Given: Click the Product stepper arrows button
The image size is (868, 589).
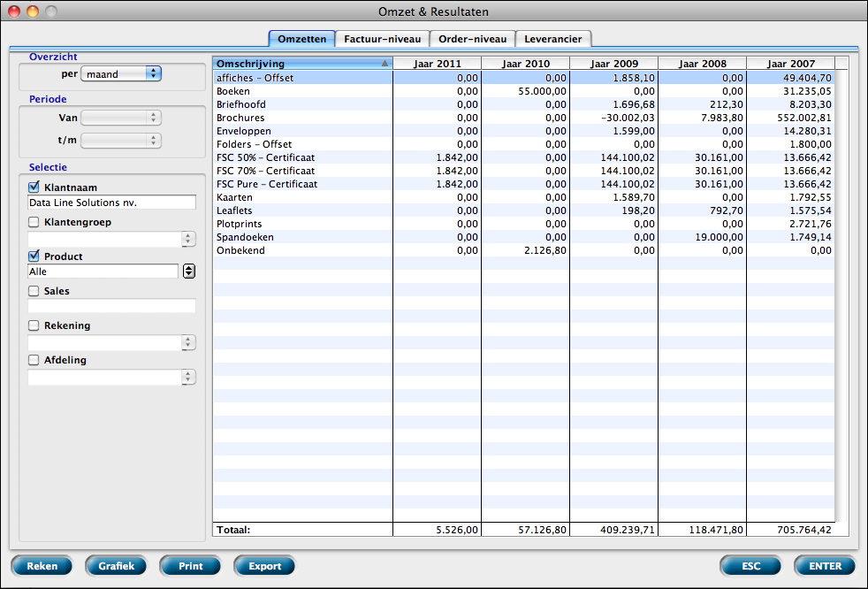Looking at the screenshot, I should tap(189, 272).
